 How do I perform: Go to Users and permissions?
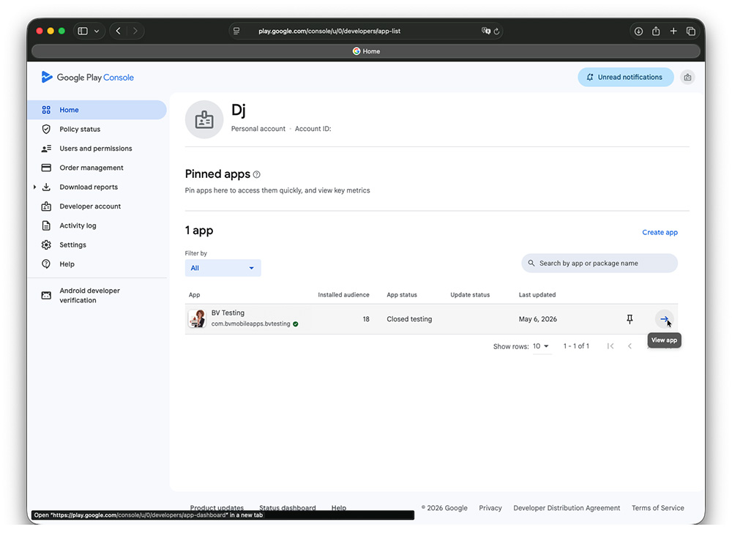[x=97, y=149]
